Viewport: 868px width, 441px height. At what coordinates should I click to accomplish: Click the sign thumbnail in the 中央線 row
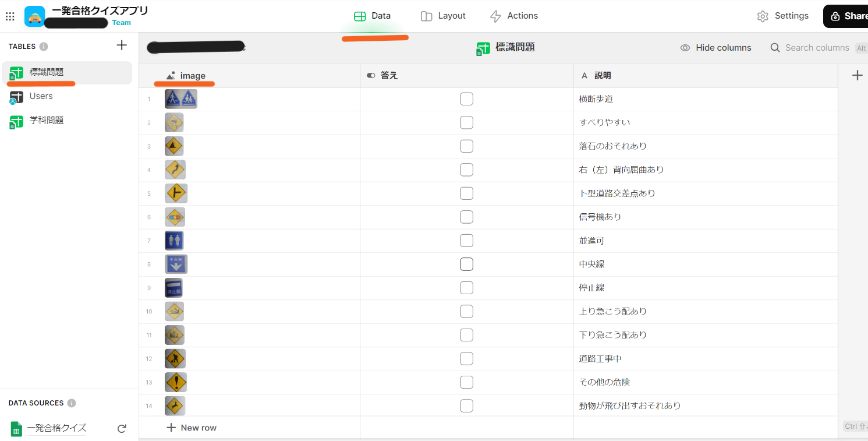176,264
